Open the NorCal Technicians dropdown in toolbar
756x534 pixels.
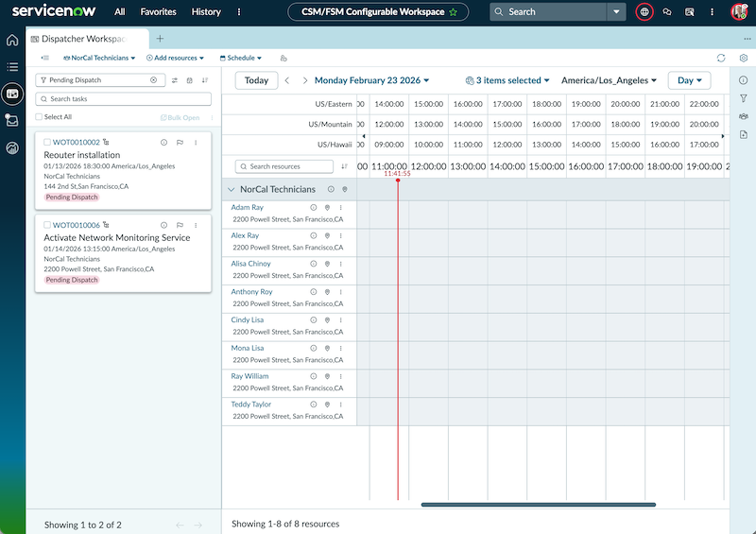point(99,58)
